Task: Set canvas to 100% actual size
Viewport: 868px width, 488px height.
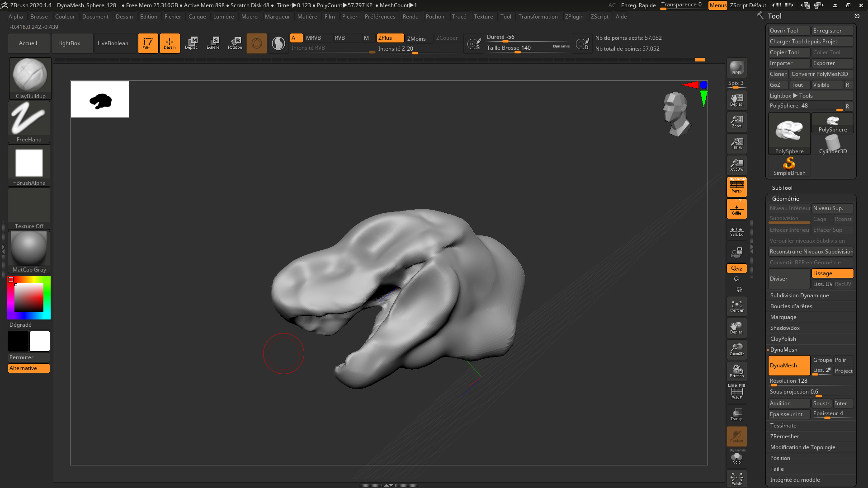Action: pyautogui.click(x=736, y=144)
